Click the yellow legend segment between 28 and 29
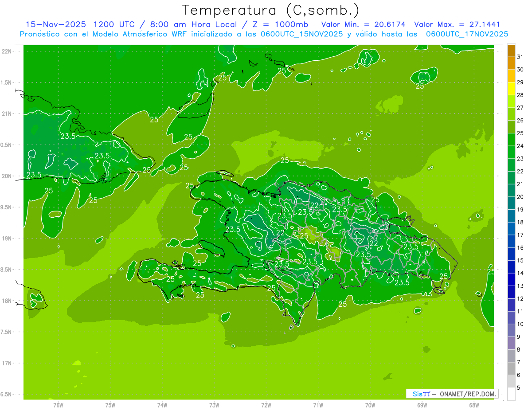The height and width of the screenshot is (411, 532). [511, 89]
